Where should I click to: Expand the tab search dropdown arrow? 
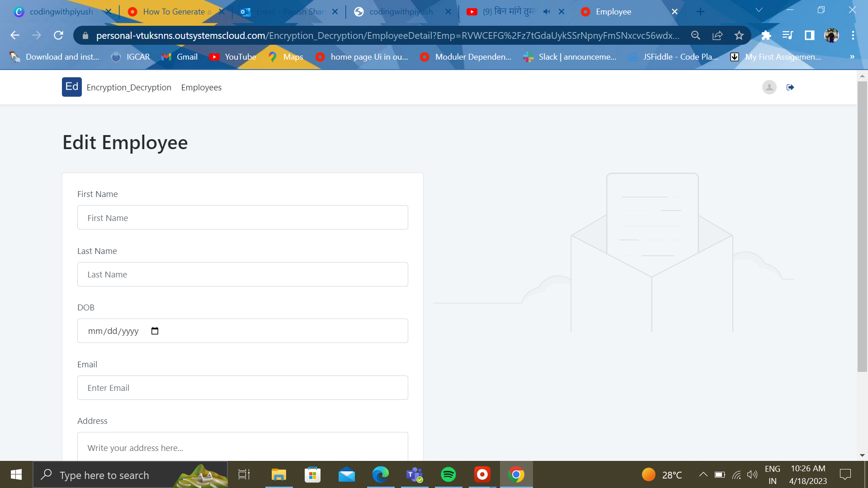tap(759, 10)
